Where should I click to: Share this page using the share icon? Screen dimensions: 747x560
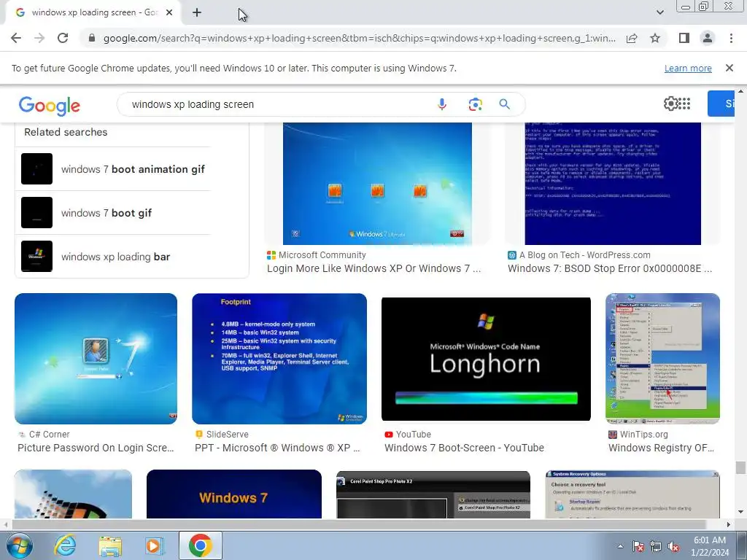632,38
